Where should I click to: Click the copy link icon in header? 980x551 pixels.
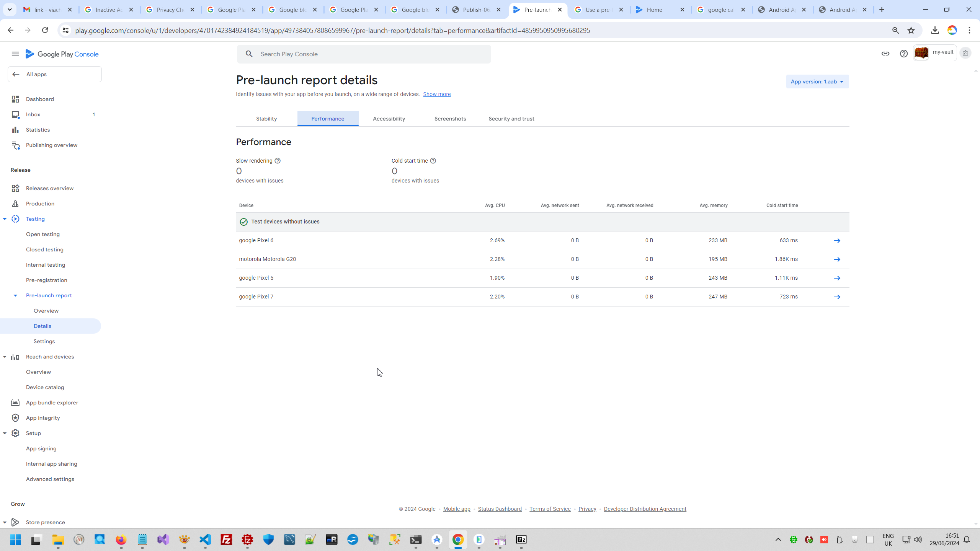[885, 54]
